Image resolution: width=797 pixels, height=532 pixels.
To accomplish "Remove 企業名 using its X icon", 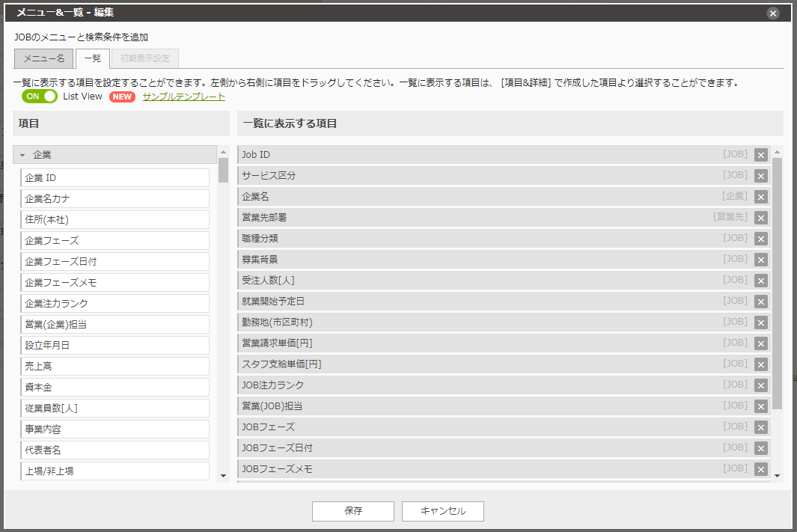I will click(x=761, y=197).
